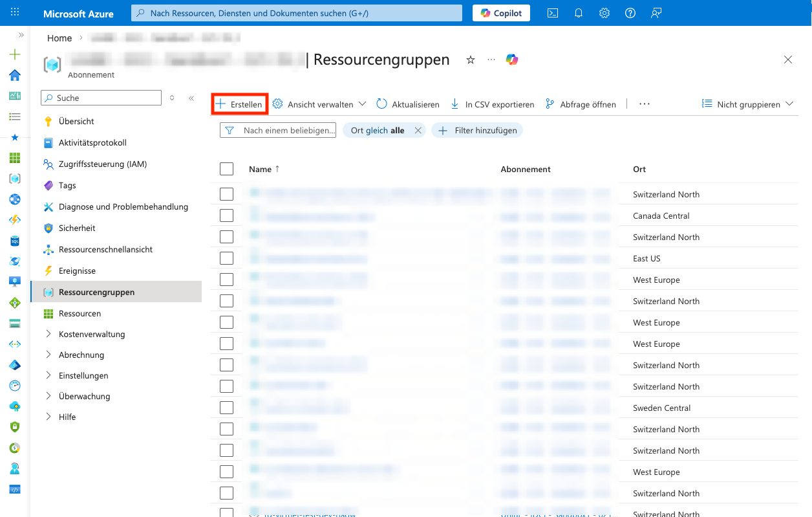Open Aktivitätsprotokoll in the sidebar
Image resolution: width=812 pixels, height=517 pixels.
[x=92, y=142]
